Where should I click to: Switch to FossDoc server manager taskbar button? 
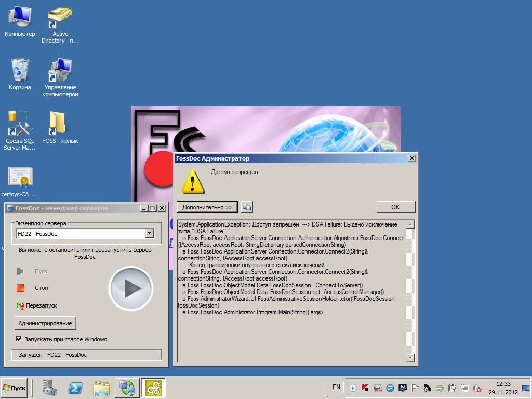point(127,388)
